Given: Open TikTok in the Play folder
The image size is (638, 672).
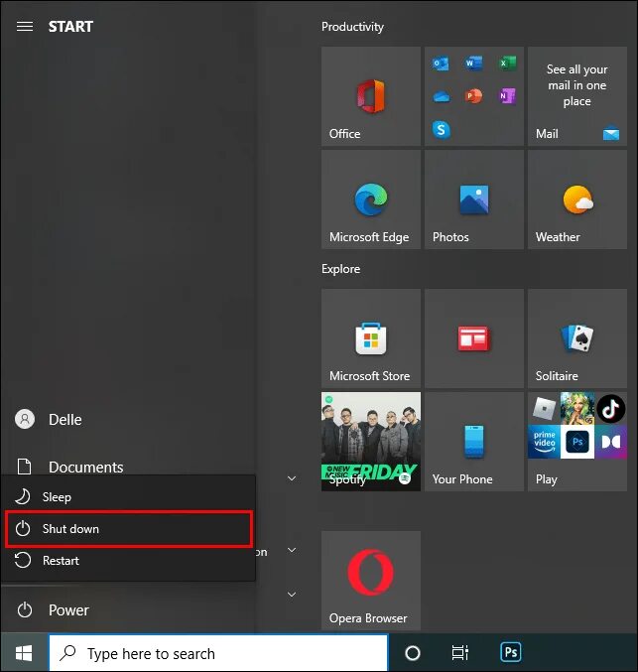Looking at the screenshot, I should 610,408.
